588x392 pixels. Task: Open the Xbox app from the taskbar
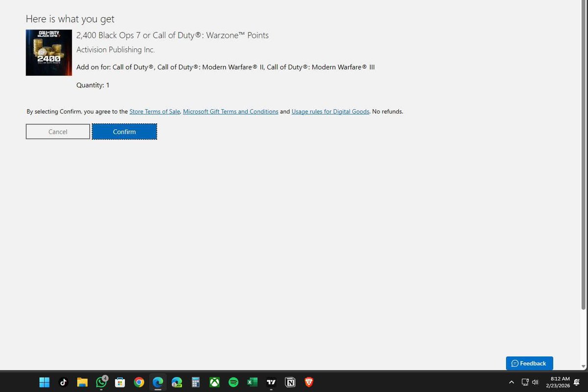click(x=215, y=382)
